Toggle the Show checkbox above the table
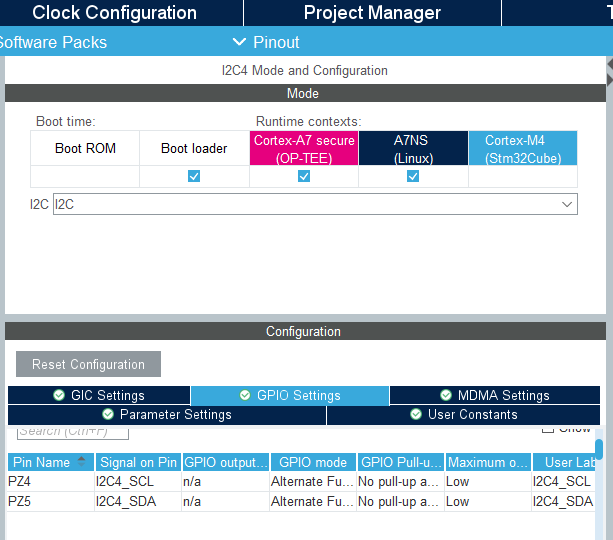This screenshot has height=540, width=613. click(x=548, y=430)
